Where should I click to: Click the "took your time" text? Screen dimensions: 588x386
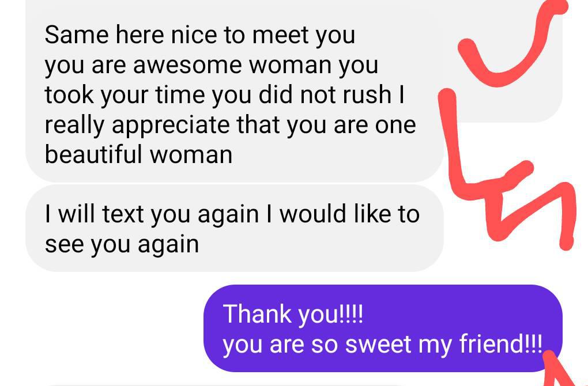(x=125, y=95)
